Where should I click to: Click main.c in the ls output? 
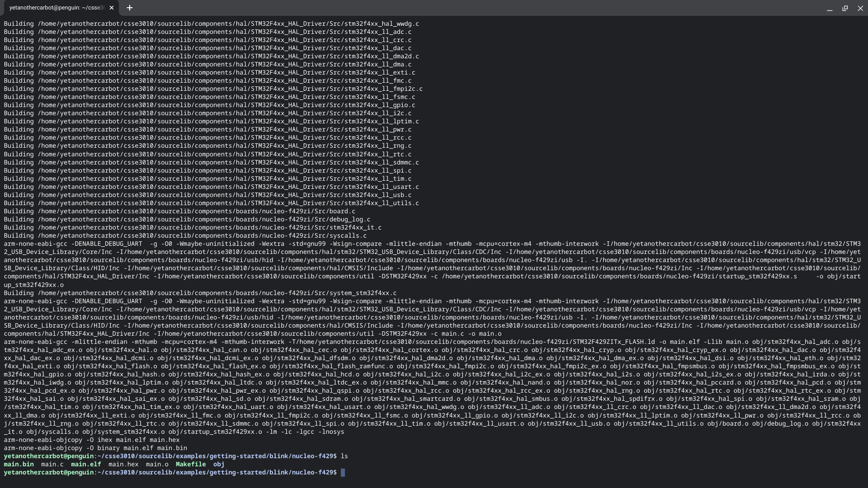coord(52,464)
